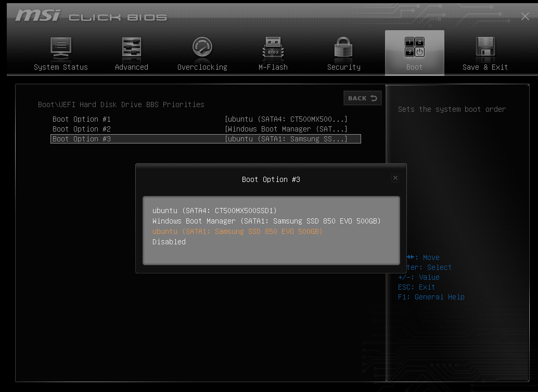Close the Click BIOS window
Image resolution: width=538 pixels, height=392 pixels.
click(525, 16)
